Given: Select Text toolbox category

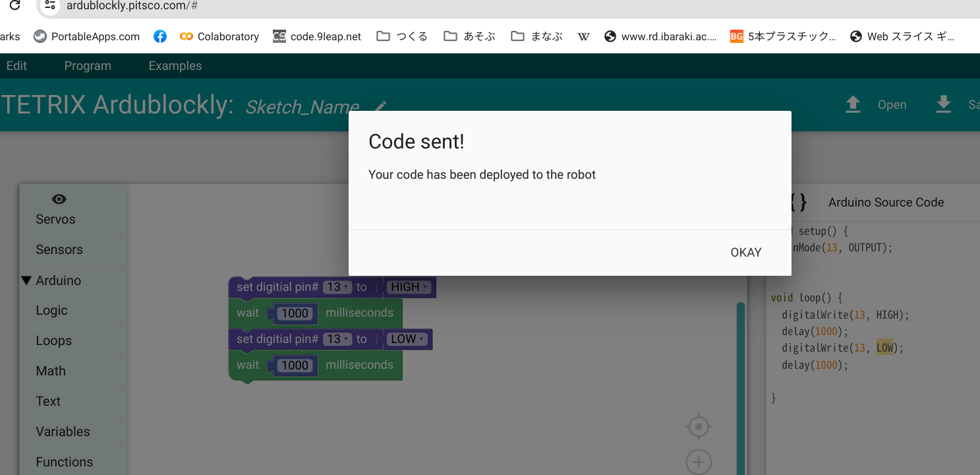Looking at the screenshot, I should pos(48,401).
